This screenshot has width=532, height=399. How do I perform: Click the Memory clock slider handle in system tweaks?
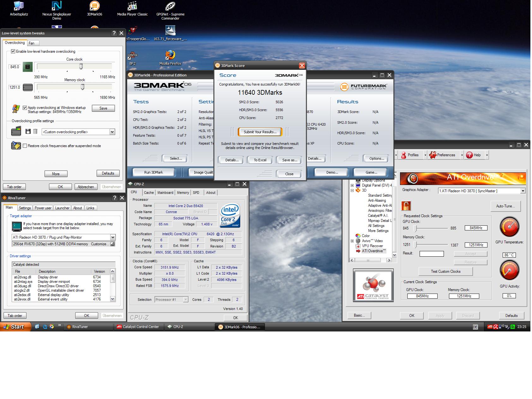[83, 87]
